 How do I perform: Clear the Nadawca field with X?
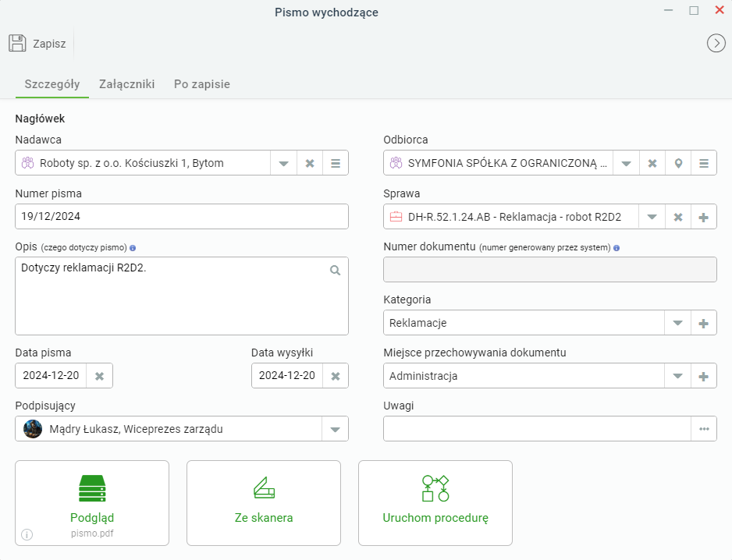(x=310, y=163)
